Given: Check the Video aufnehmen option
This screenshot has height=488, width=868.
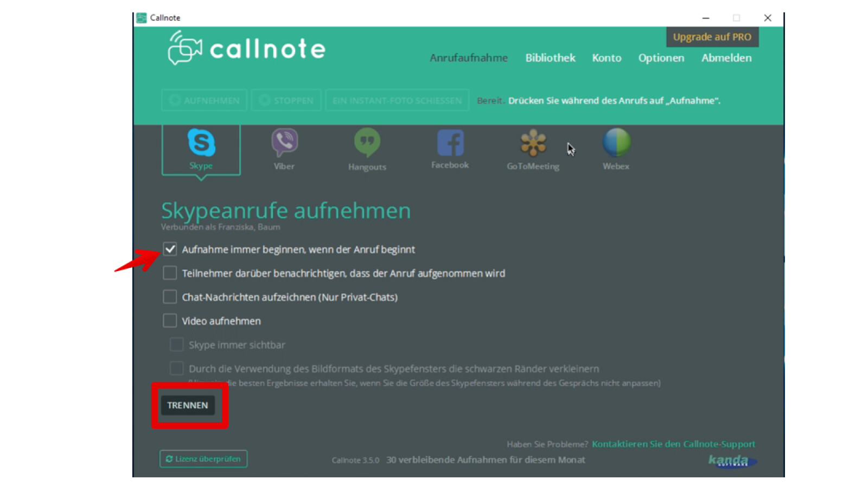Looking at the screenshot, I should 169,320.
